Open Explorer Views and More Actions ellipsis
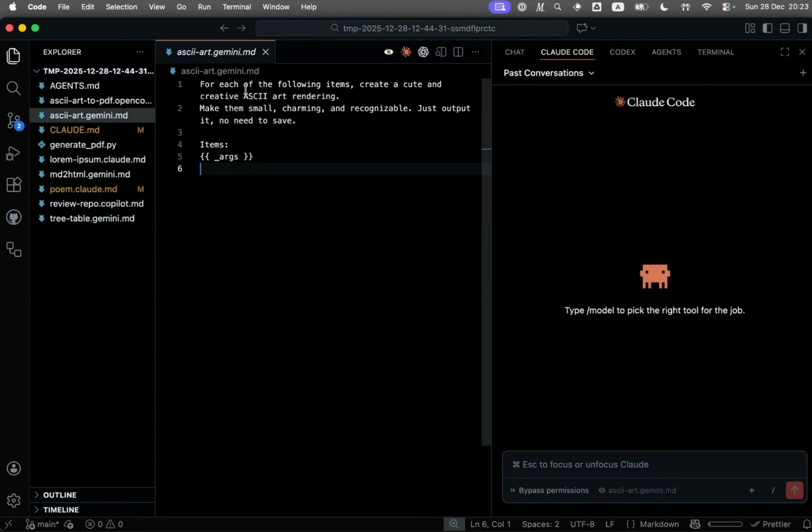 click(140, 52)
